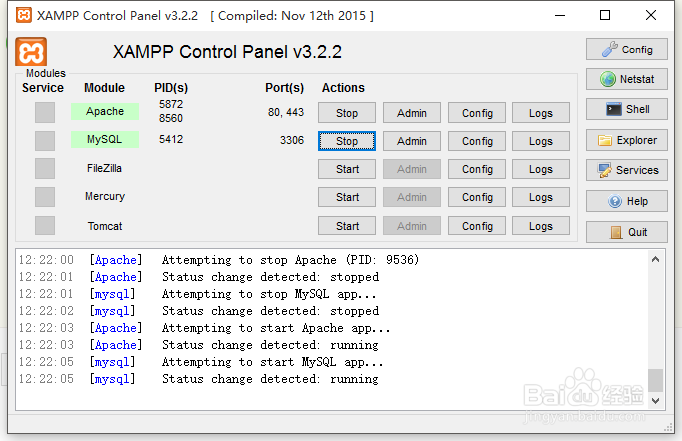Open the Tomcat Logs menu
Screen dimensions: 682x441
point(541,226)
